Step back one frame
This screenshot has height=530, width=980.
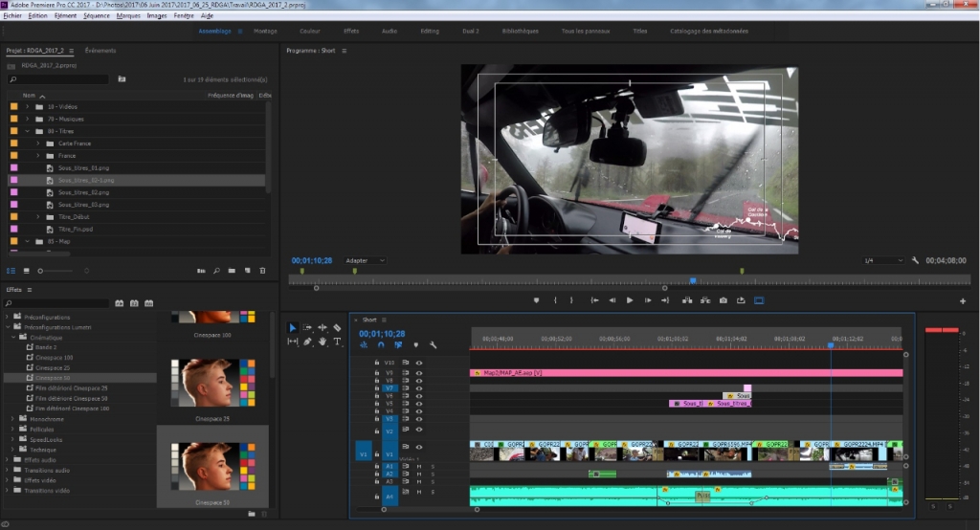coord(612,300)
